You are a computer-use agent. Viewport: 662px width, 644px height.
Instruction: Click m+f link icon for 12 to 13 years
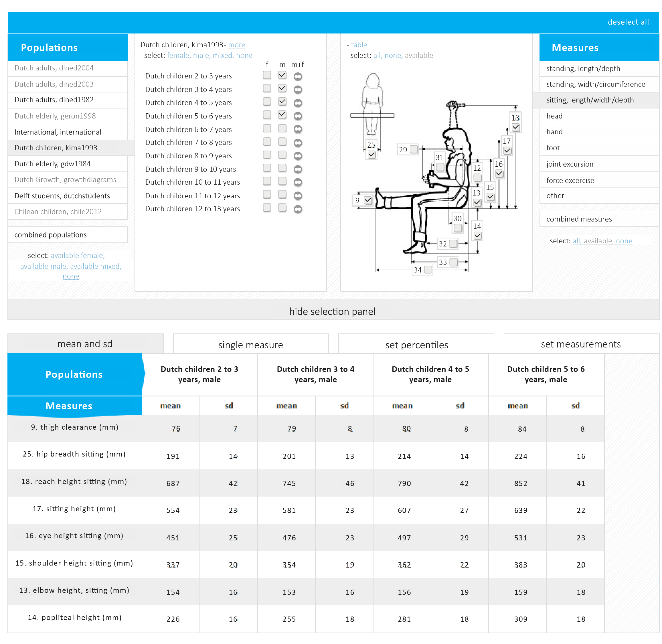click(x=297, y=209)
